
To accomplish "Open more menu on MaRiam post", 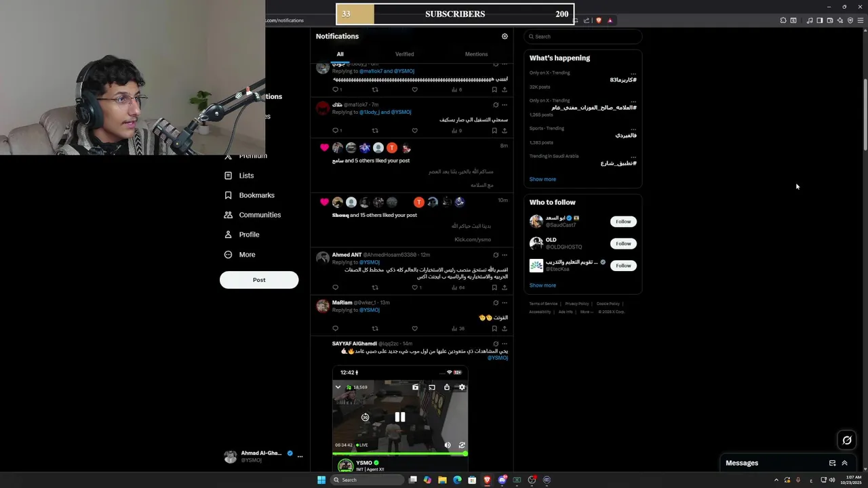I will coord(505,303).
